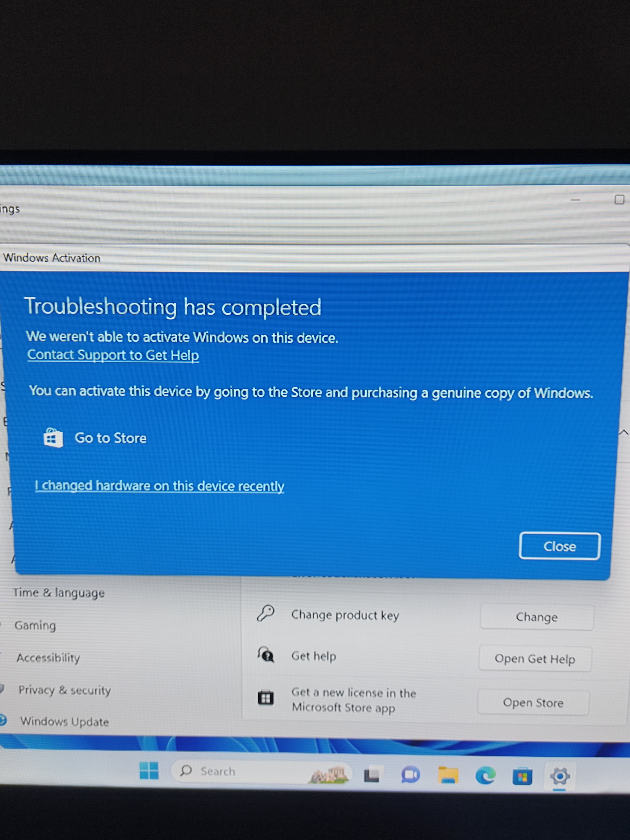The image size is (630, 840).
Task: Open Time & language settings
Action: [58, 592]
